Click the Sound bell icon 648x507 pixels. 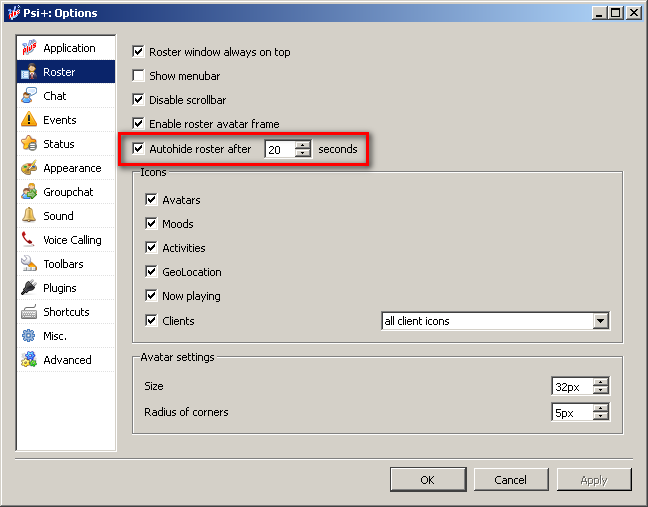pos(29,216)
